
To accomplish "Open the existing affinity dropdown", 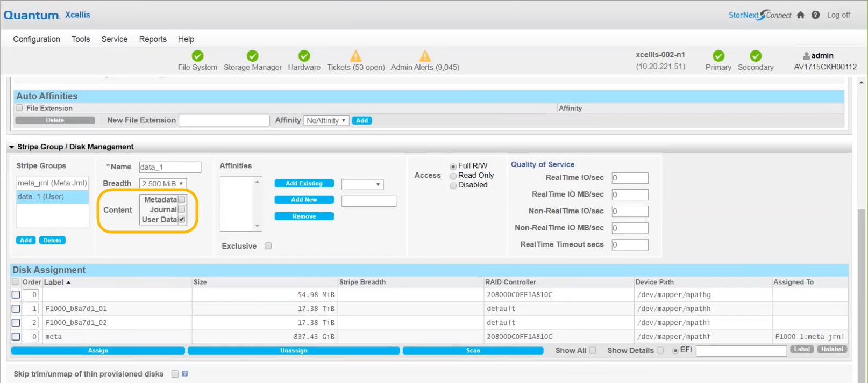I will 362,185.
